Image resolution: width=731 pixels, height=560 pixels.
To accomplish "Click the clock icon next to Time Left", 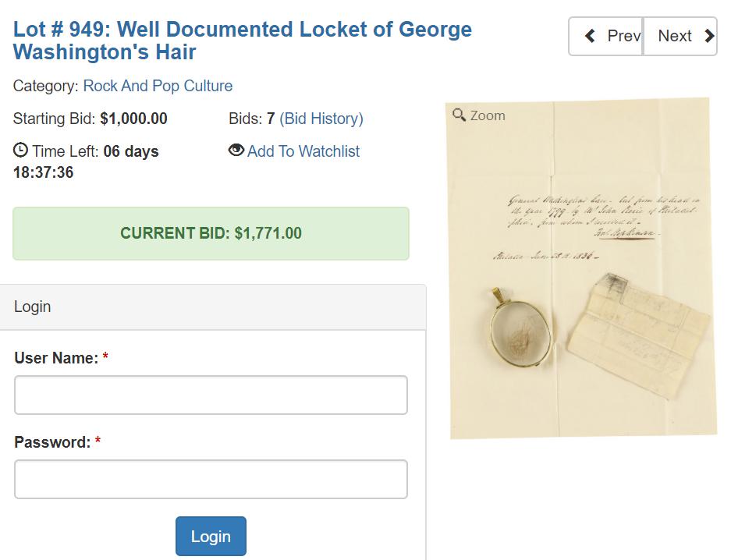I will pos(21,151).
